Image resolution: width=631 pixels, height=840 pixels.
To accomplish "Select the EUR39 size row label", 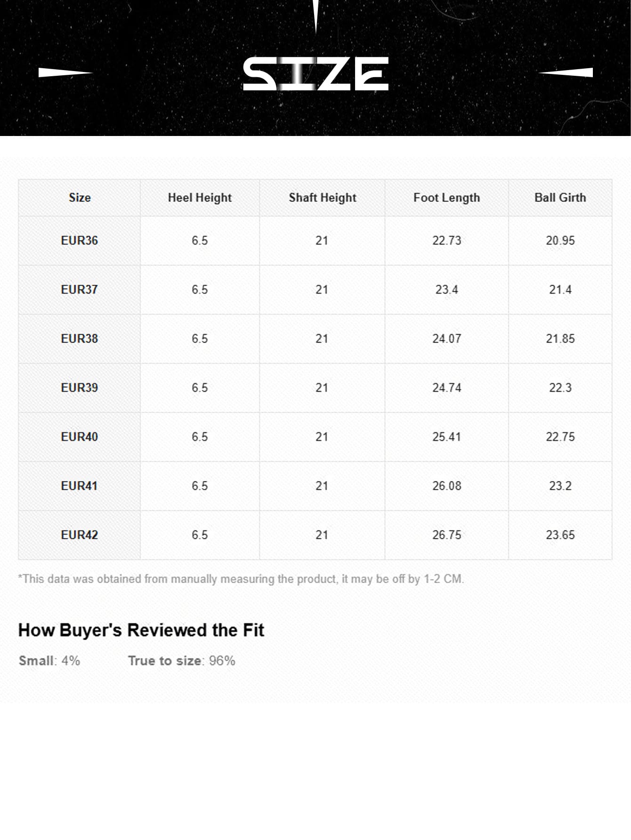I will (80, 388).
